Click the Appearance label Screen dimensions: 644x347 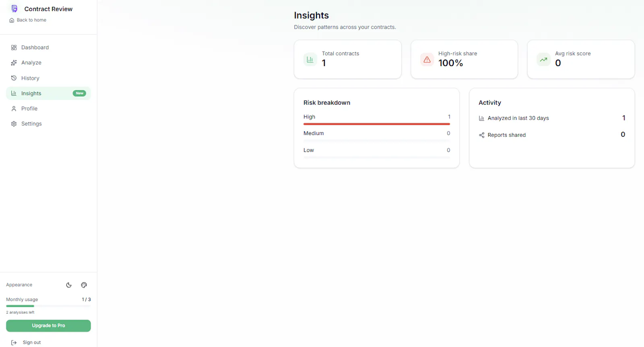tap(19, 285)
